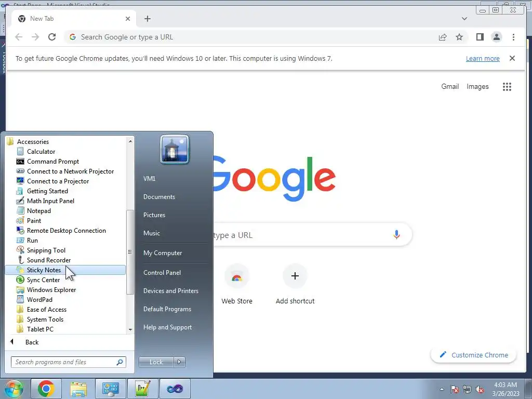Dismiss the Windows 7 update banner
This screenshot has width=532, height=399.
point(512,58)
